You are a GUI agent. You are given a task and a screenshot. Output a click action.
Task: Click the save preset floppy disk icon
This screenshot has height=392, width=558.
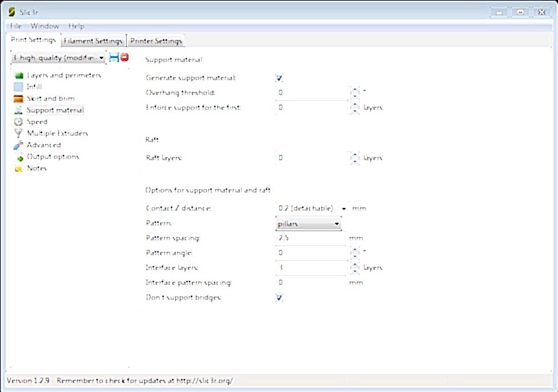tap(114, 57)
